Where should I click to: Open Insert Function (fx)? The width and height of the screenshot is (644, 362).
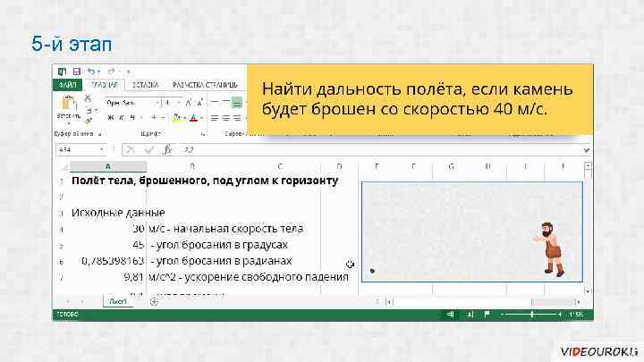pyautogui.click(x=167, y=150)
